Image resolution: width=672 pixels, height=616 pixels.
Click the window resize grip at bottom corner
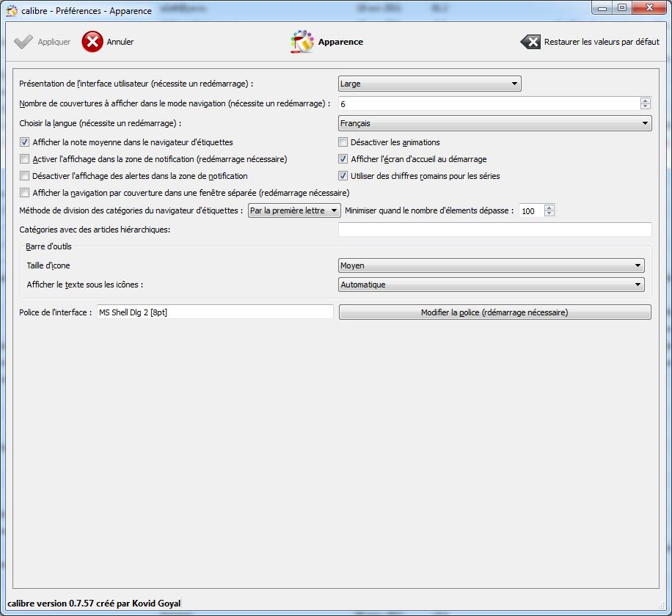click(662, 606)
